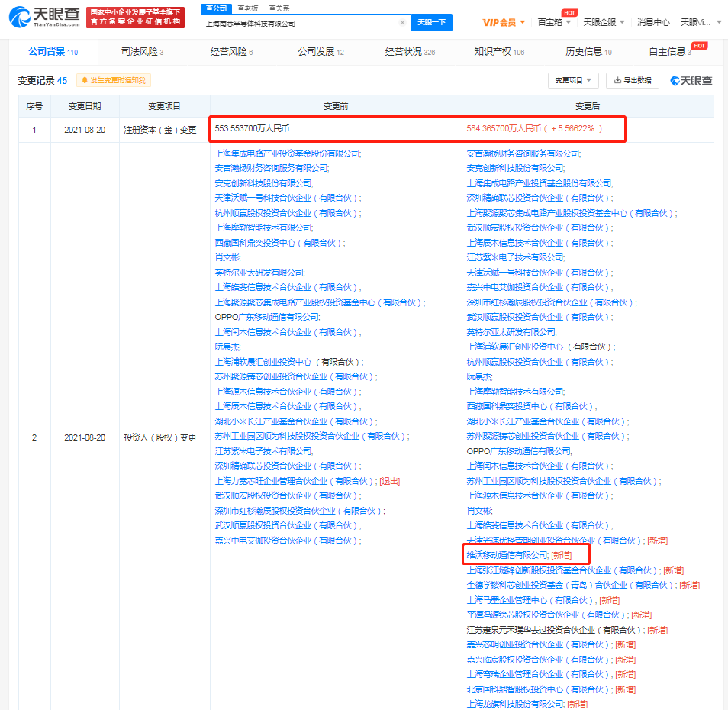Open 上海穹瑞企业管理合伙企业 link
Image resolution: width=728 pixels, height=710 pixels.
click(539, 674)
